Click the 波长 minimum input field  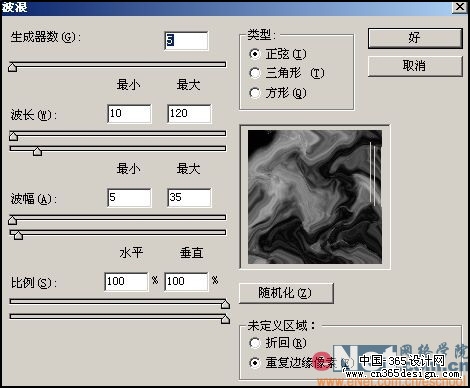coord(129,114)
